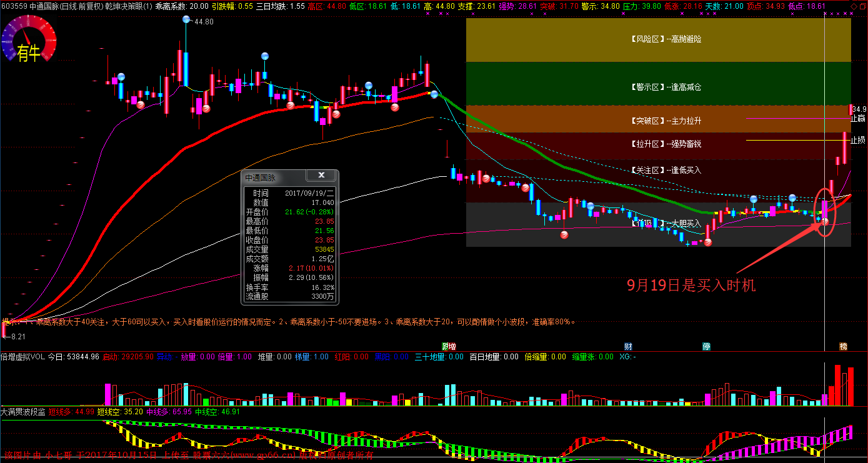868x463 pixels.
Task: Click the square window icon in top-right corner
Action: 862,5
